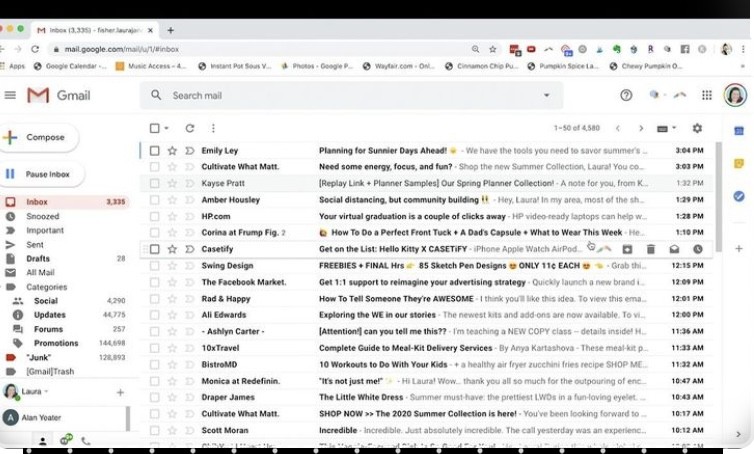Click the Gmail logo
The image size is (754, 454).
coord(59,95)
